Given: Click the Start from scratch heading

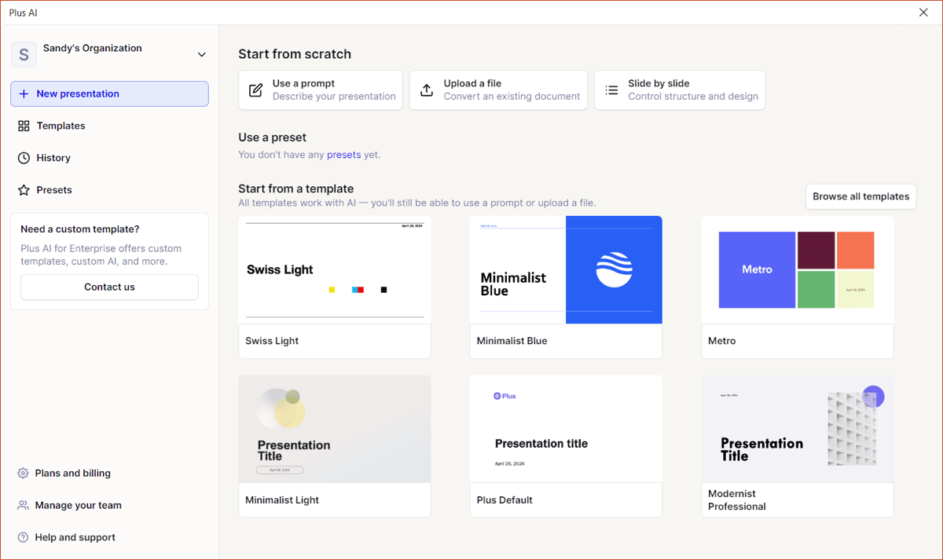Looking at the screenshot, I should [x=295, y=54].
